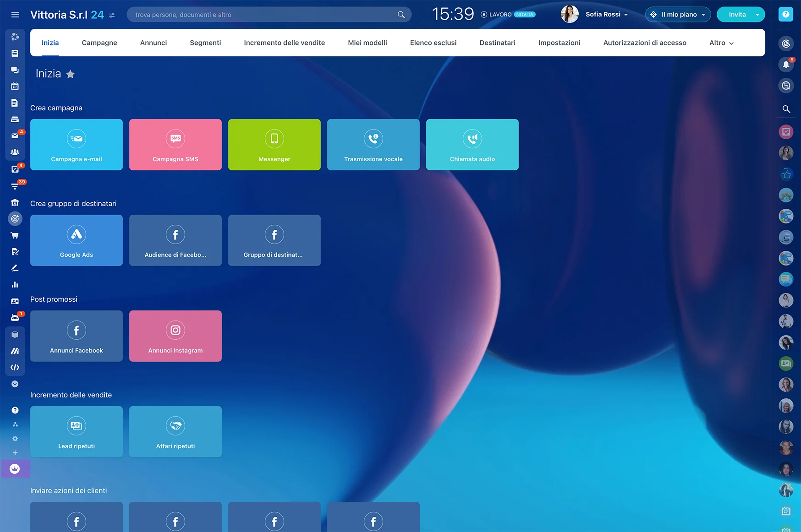Click the help question mark icon top-right

786,15
